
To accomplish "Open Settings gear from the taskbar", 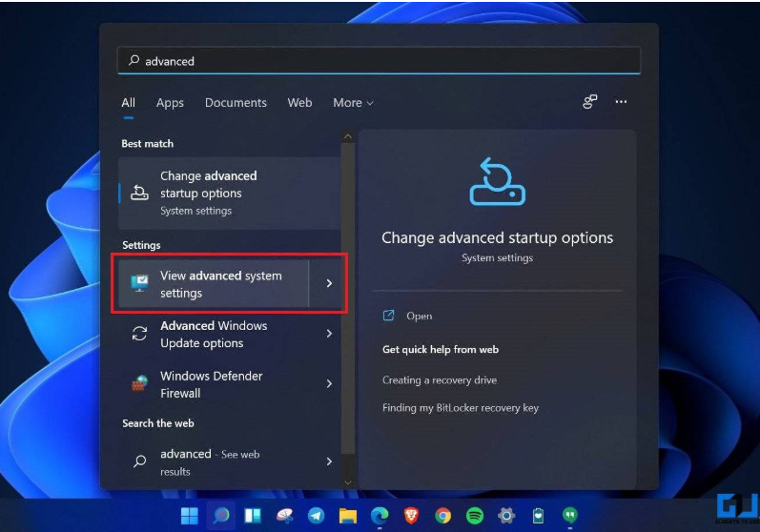I will (x=506, y=516).
